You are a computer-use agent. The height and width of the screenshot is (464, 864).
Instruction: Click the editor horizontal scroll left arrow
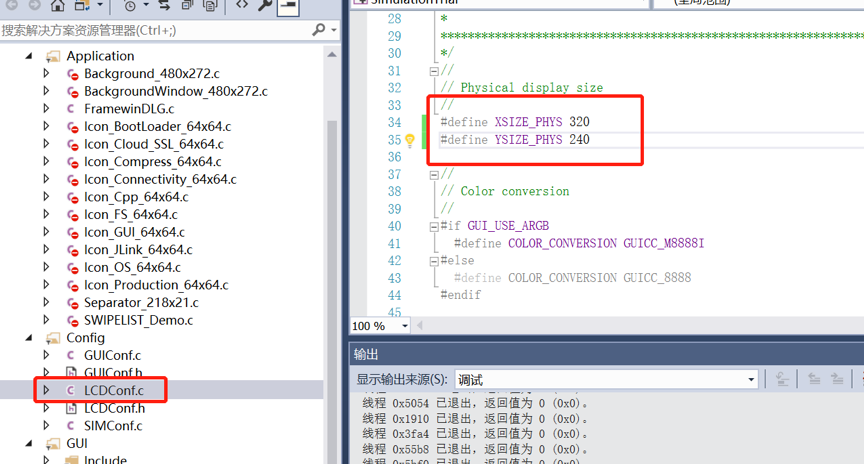[420, 326]
